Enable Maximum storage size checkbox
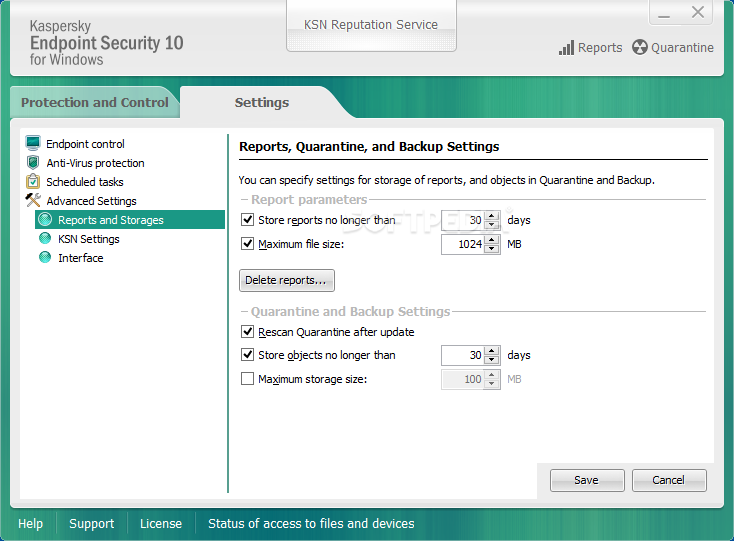The width and height of the screenshot is (734, 541). [247, 379]
